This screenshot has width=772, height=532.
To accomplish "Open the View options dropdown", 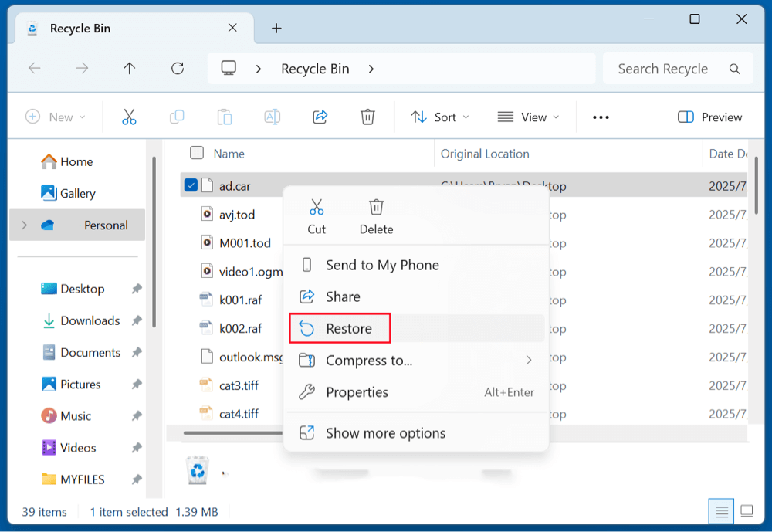I will 529,117.
